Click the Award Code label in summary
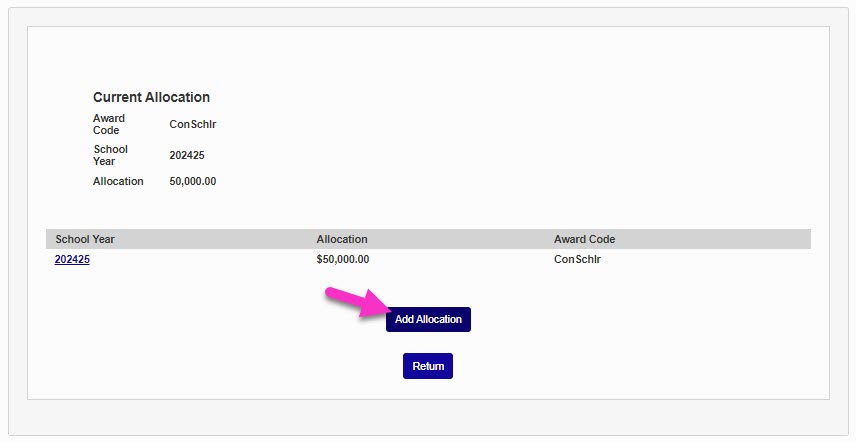Image resolution: width=856 pixels, height=442 pixels. click(x=109, y=124)
